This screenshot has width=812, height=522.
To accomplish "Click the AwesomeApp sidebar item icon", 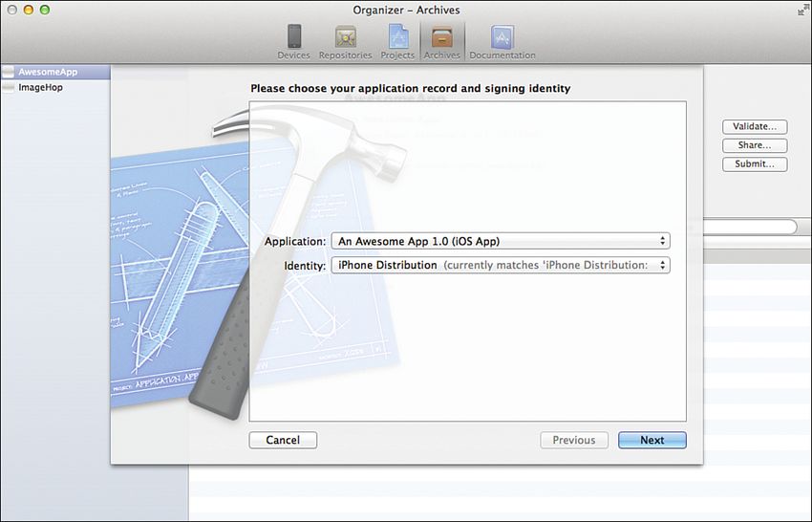I will click(9, 72).
